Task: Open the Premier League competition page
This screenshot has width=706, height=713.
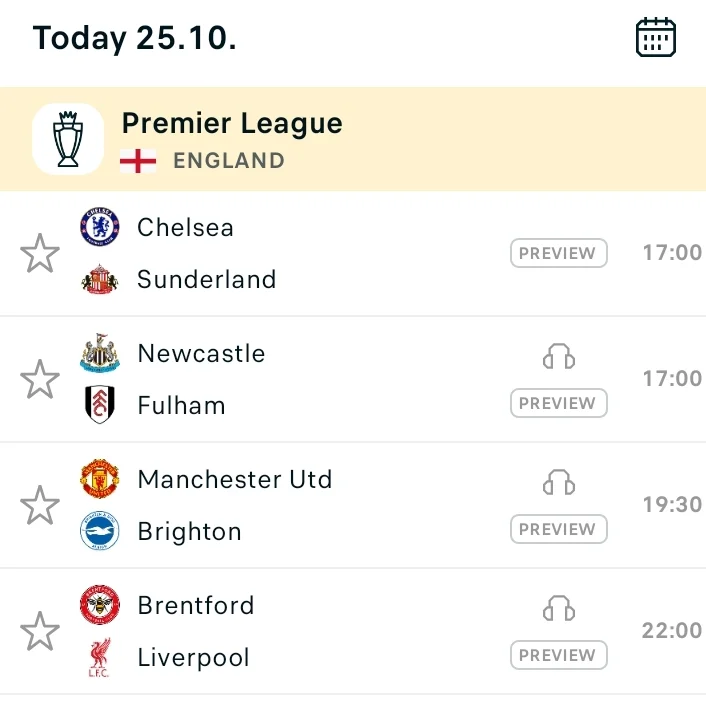Action: click(232, 124)
